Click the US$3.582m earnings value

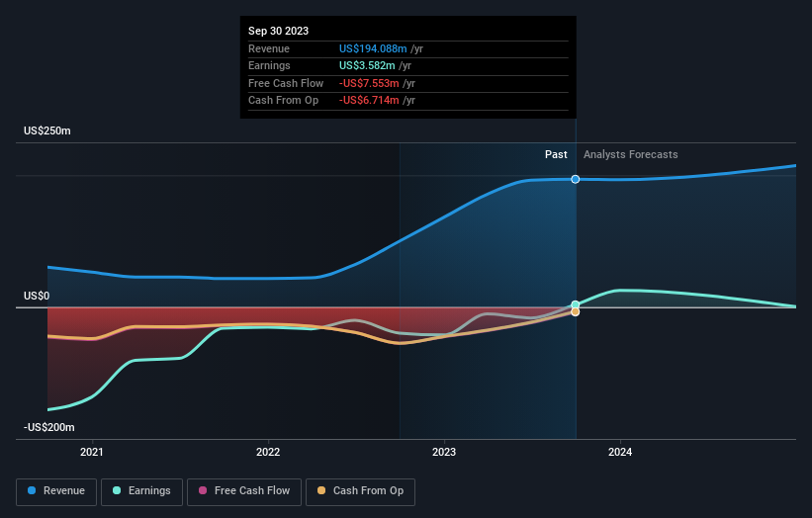coord(367,65)
